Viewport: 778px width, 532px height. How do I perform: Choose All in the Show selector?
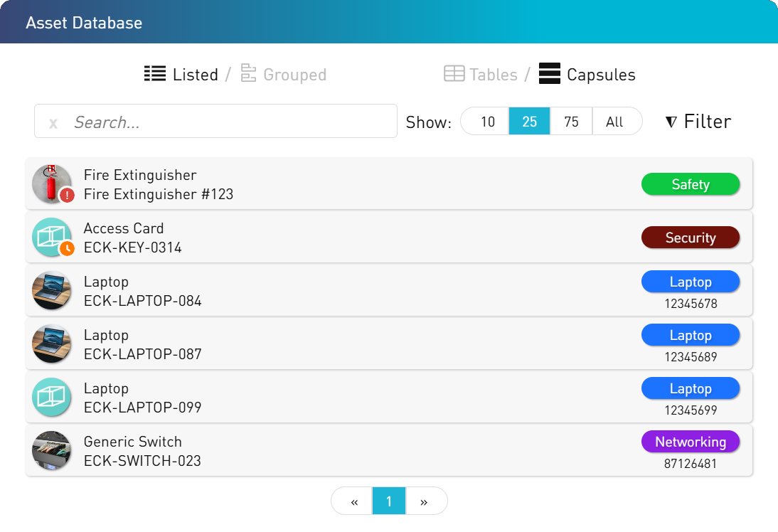tap(614, 122)
